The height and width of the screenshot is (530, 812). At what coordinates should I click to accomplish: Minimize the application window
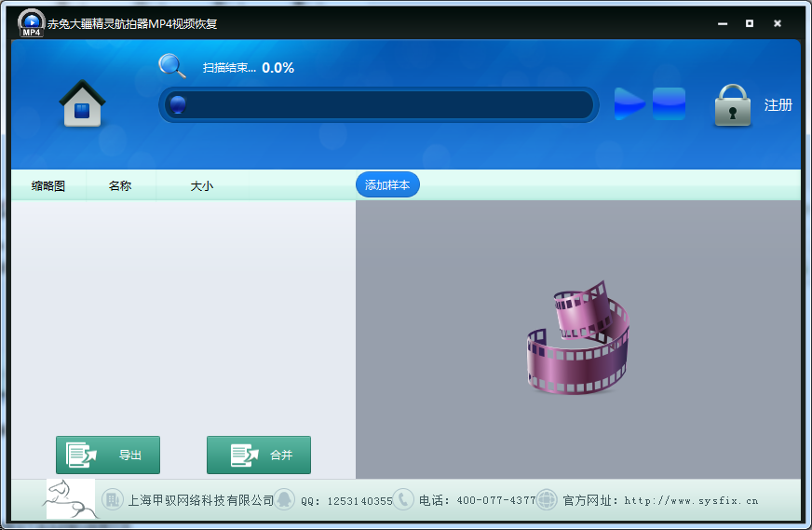723,23
